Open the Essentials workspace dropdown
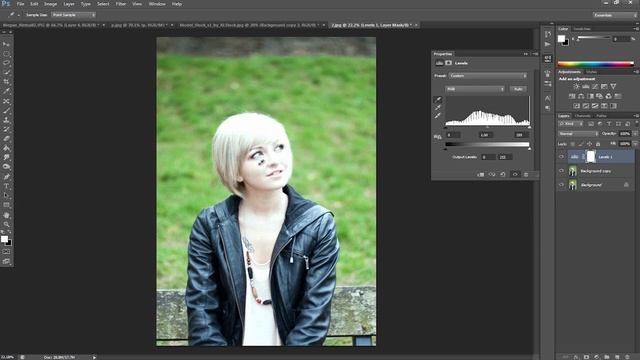 (x=615, y=15)
